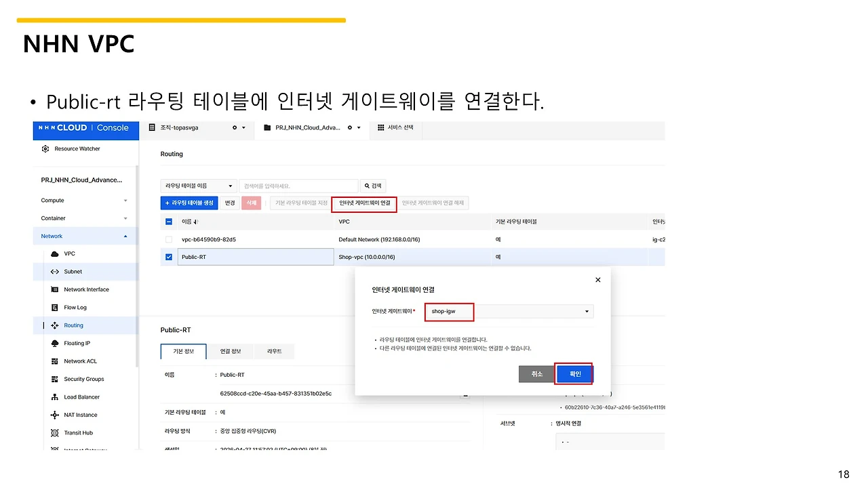This screenshot has width=868, height=488.
Task: Open the Security Groups menu item
Action: (85, 380)
